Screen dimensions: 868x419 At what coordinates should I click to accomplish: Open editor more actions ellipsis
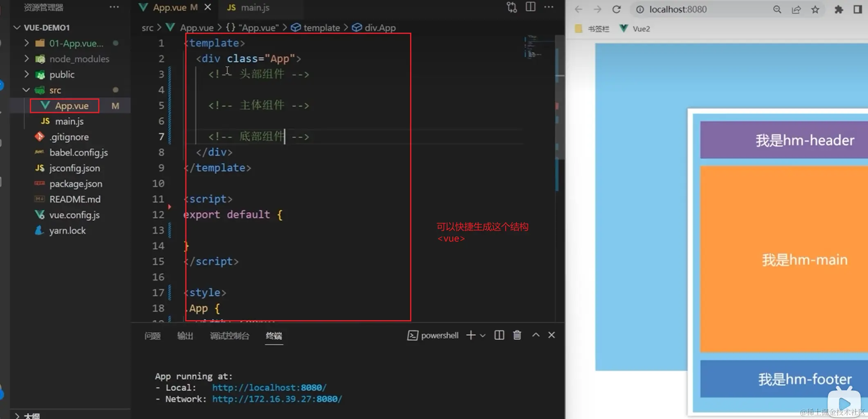[x=549, y=7]
